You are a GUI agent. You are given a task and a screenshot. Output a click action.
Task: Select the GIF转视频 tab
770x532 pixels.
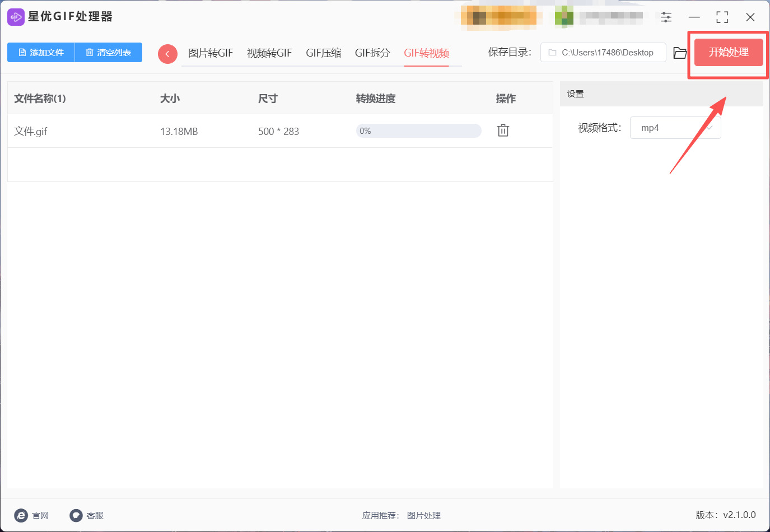point(427,53)
